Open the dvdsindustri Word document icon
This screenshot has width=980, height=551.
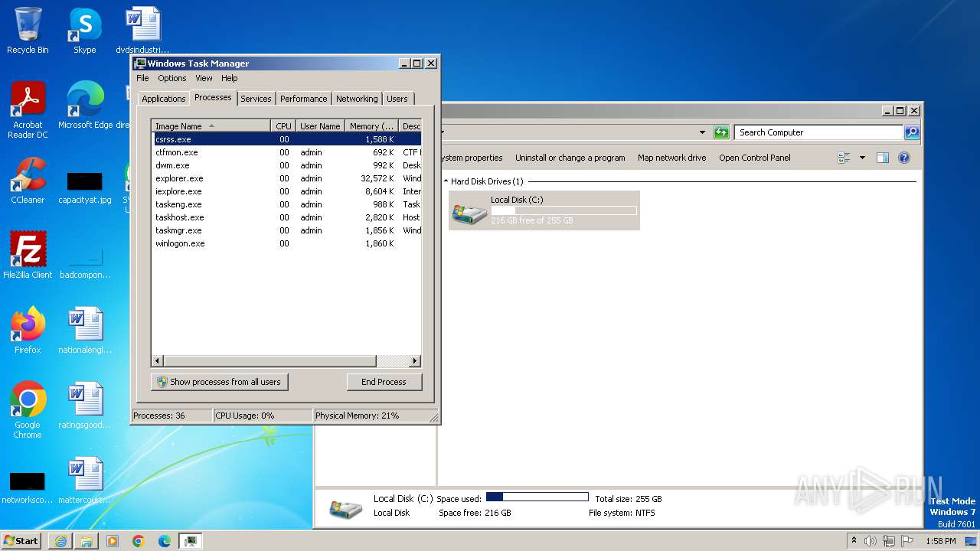142,31
